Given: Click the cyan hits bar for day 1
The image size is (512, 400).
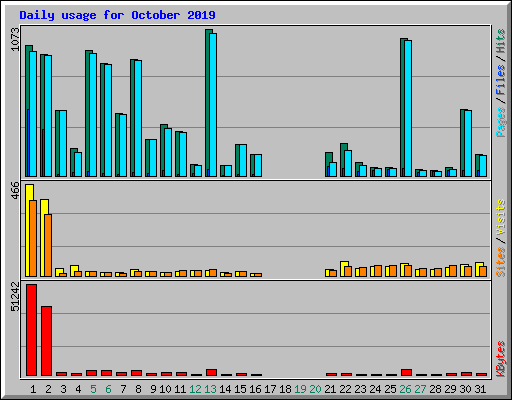Looking at the screenshot, I should click(33, 114).
